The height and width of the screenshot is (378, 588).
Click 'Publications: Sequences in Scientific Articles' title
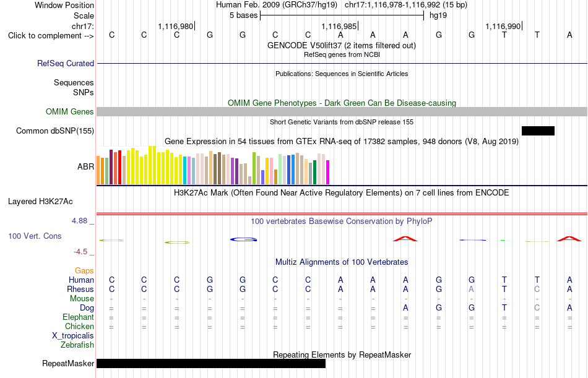342,74
